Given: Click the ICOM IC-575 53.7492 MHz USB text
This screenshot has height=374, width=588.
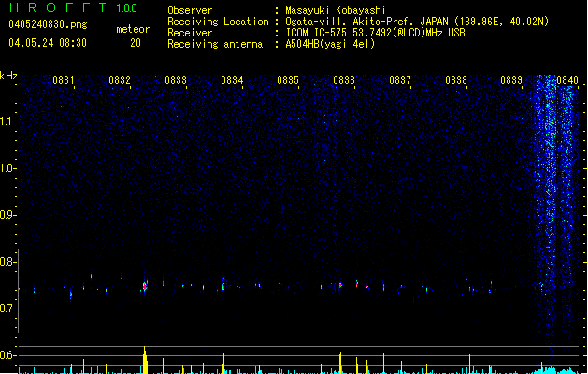Looking at the screenshot, I should tap(375, 33).
